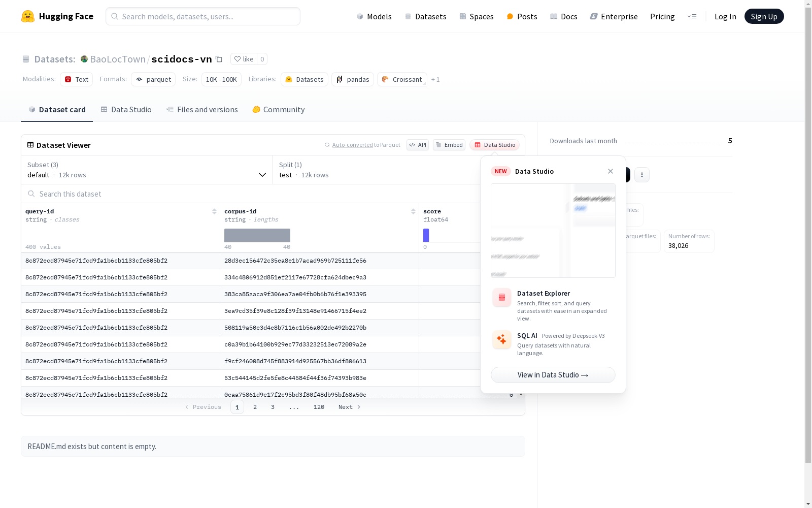812x508 pixels.
Task: Focus the top search models field
Action: coord(203,16)
